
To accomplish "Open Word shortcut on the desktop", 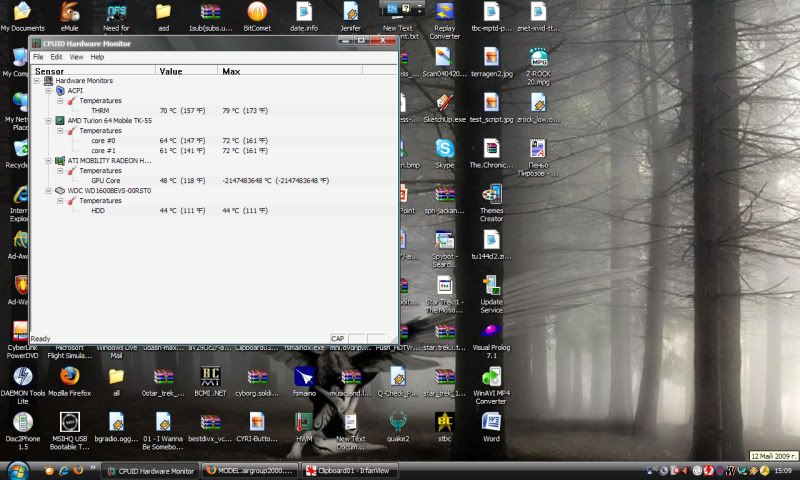I will pyautogui.click(x=491, y=423).
